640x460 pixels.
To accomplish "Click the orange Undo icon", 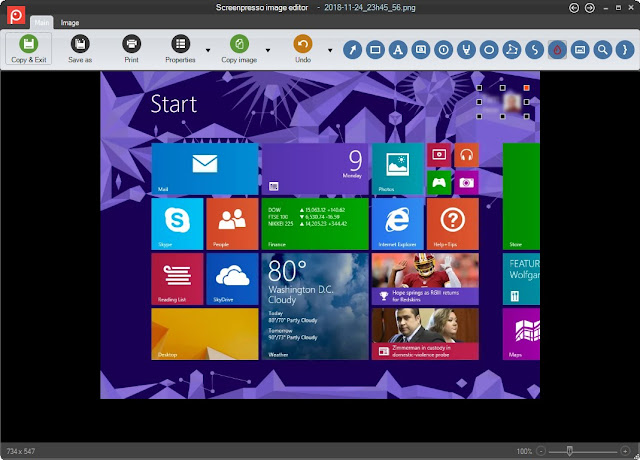I will (303, 44).
